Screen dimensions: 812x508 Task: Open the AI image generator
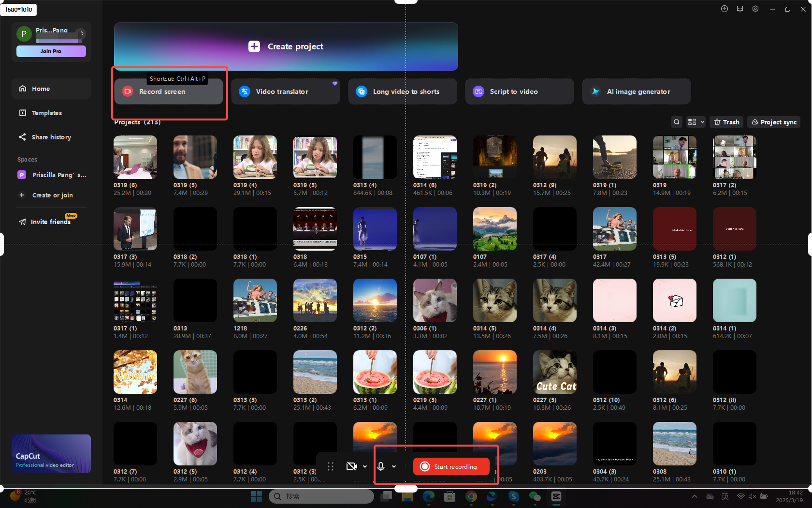click(x=637, y=91)
